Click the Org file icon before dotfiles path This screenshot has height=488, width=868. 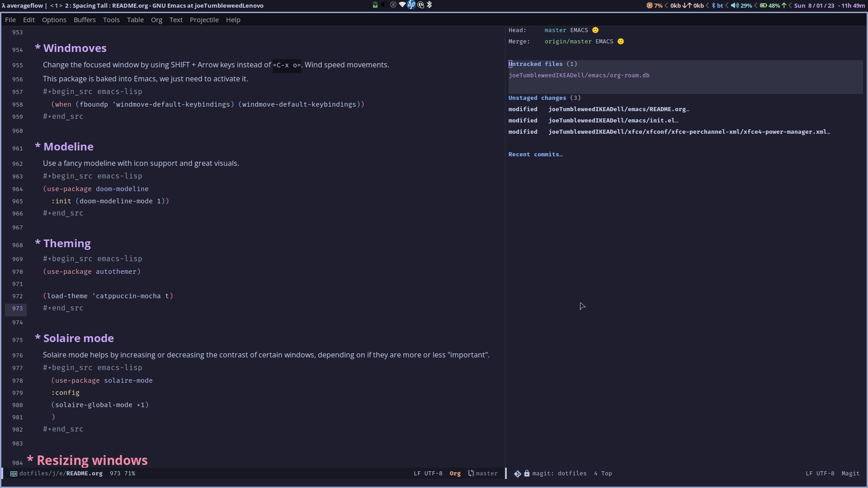14,473
